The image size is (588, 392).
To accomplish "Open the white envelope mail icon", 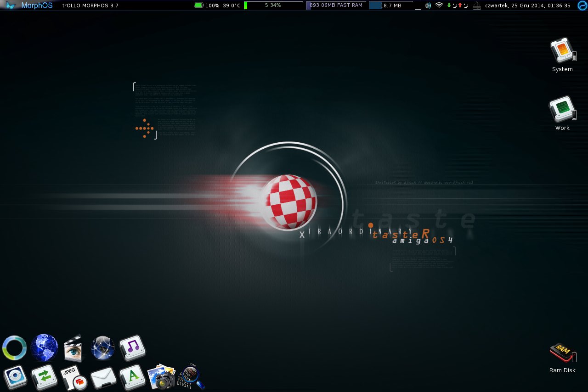I will 103,378.
